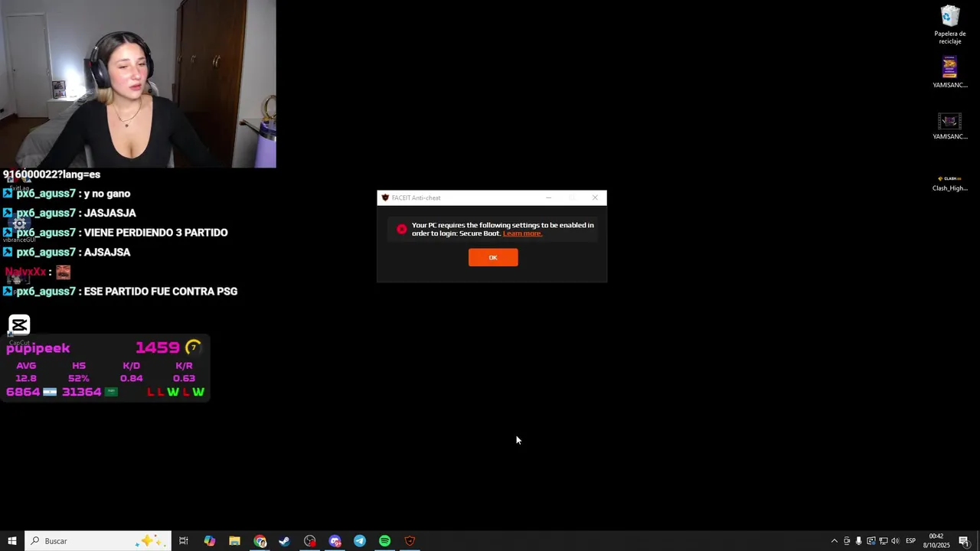This screenshot has width=980, height=551.
Task: Expand the hidden system tray icons
Action: click(835, 541)
